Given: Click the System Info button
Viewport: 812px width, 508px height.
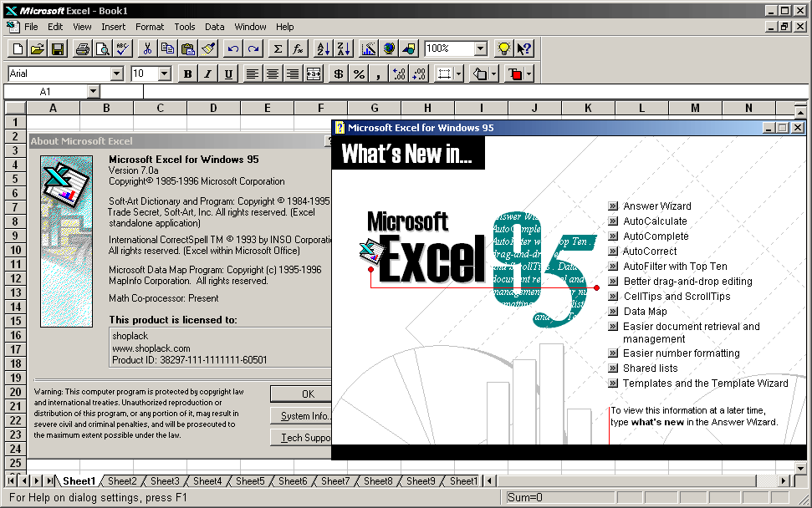Looking at the screenshot, I should (303, 414).
